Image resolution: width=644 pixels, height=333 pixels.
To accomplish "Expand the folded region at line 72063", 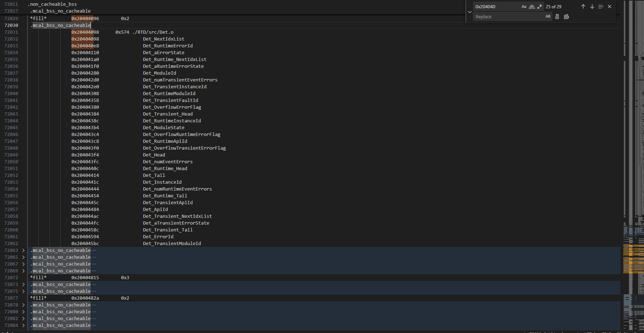I will tap(23, 250).
